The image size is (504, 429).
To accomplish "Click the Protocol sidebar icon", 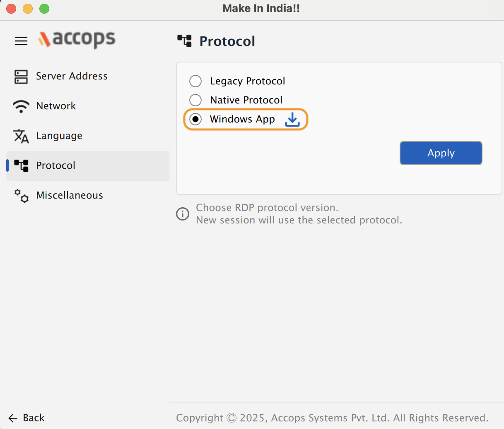I will [21, 165].
